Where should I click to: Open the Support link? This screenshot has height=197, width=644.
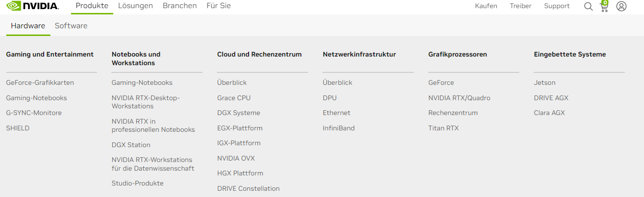click(557, 6)
